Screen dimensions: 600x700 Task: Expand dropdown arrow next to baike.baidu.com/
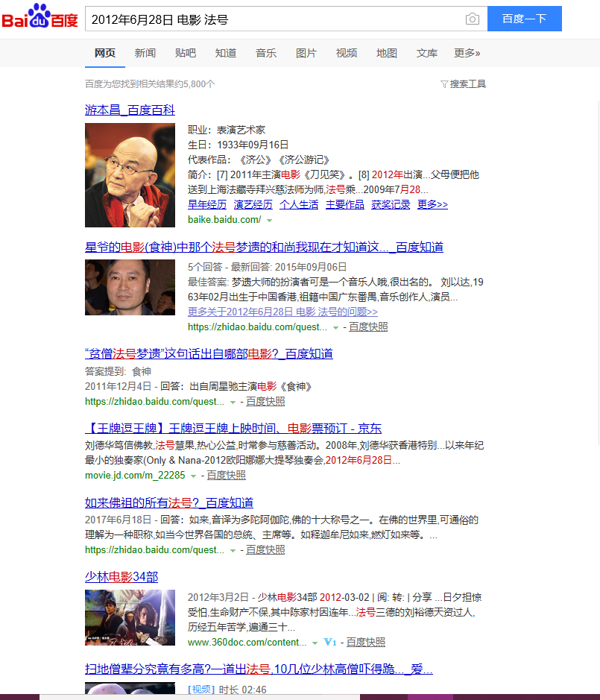tap(269, 220)
